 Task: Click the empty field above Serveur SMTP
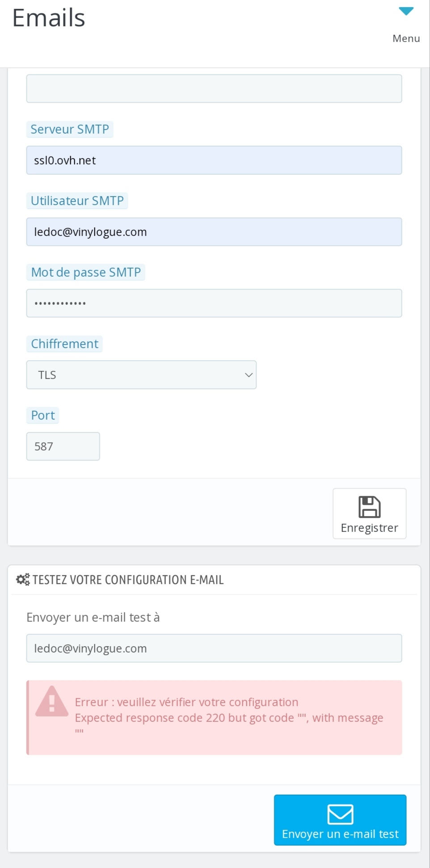[214, 88]
